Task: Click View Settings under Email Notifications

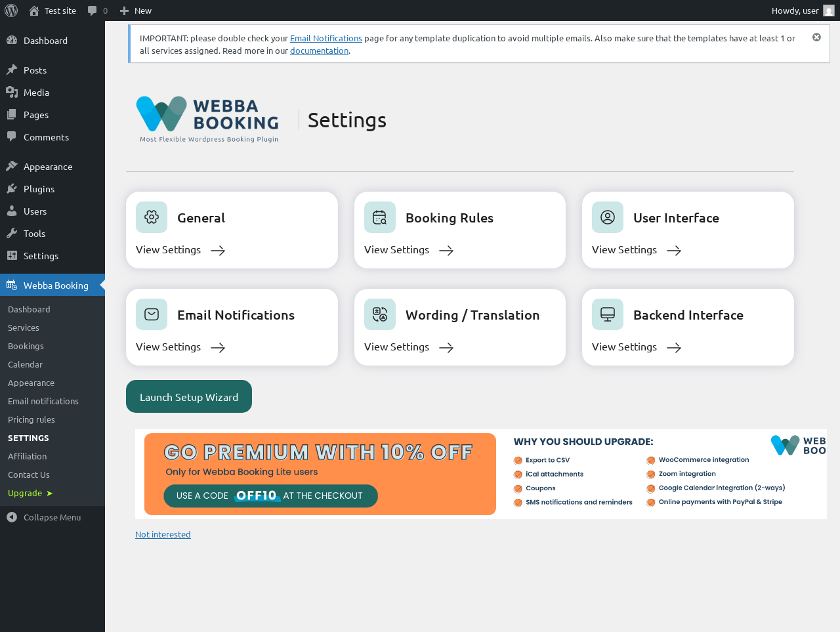Action: coord(168,347)
